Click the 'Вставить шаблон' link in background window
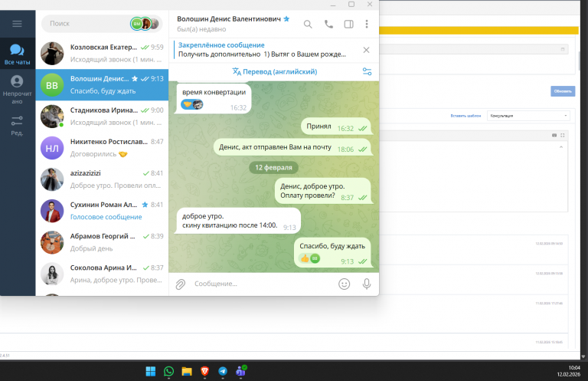Screen dimensions: 588x381 pyautogui.click(x=465, y=116)
